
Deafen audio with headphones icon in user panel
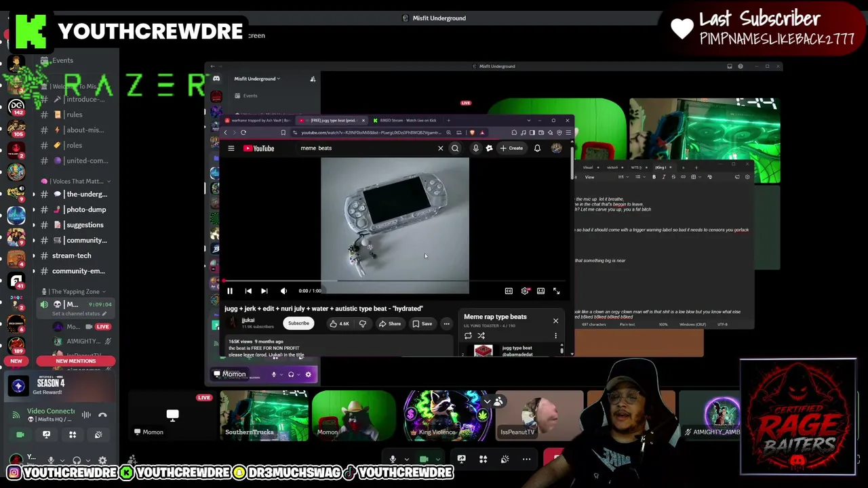click(77, 460)
